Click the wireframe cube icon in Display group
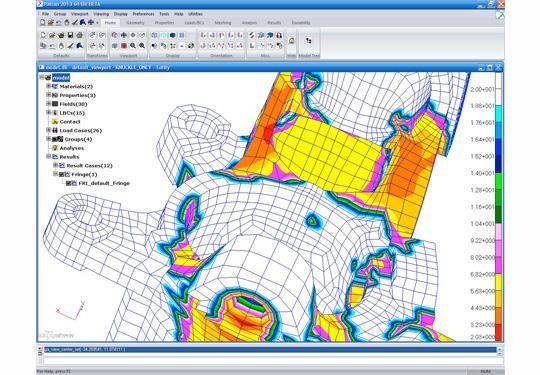 pyautogui.click(x=155, y=35)
